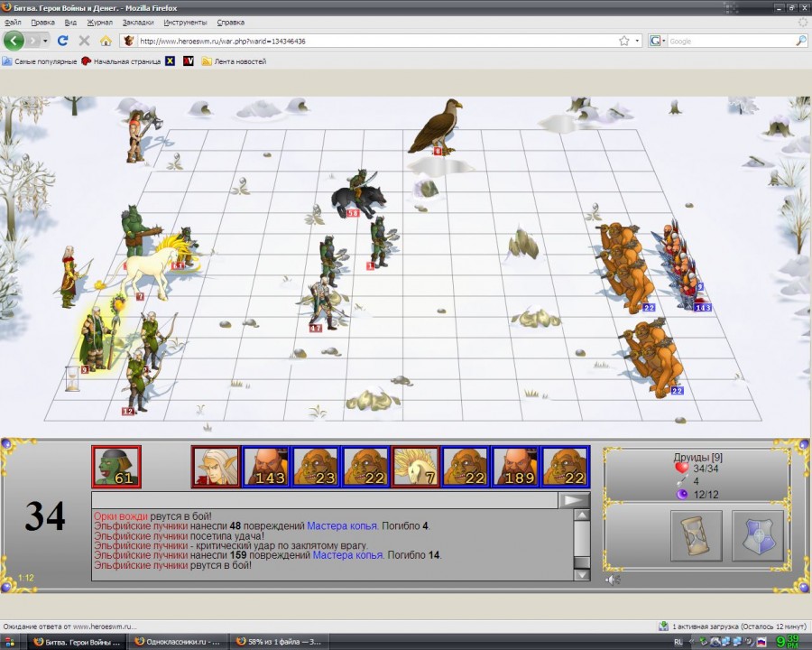This screenshot has width=812, height=650.
Task: Click the 34/34 health value
Action: pyautogui.click(x=706, y=469)
